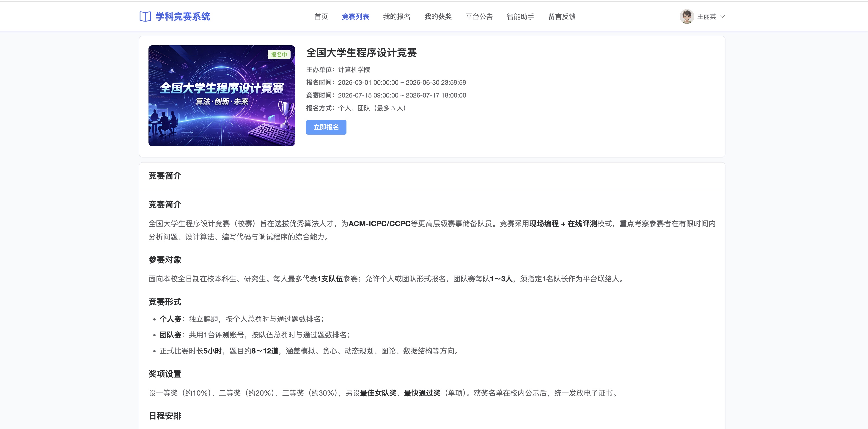Click the 立即报名 button

pyautogui.click(x=326, y=127)
